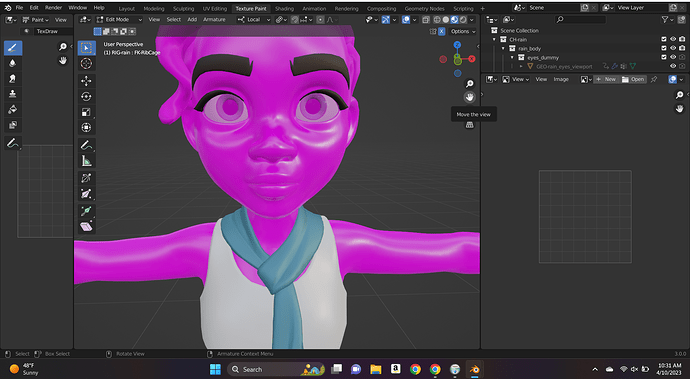Screen dimensions: 690x379
Task: Open the Local transform orientation dropdown
Action: [253, 19]
